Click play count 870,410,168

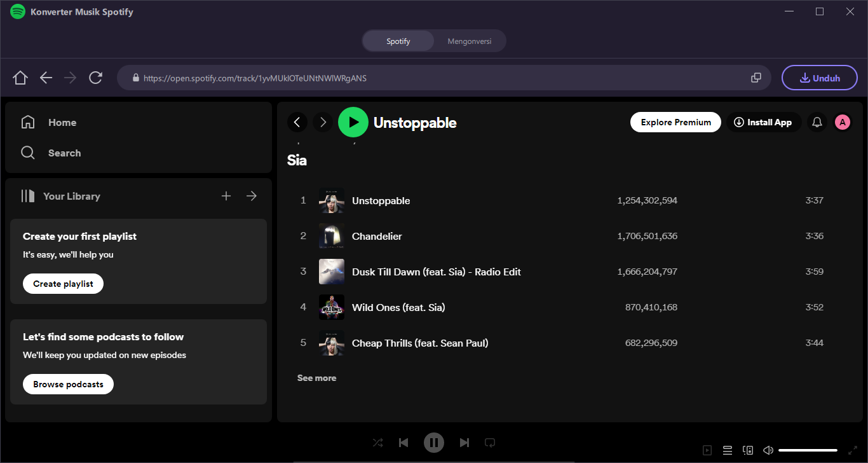[651, 307]
